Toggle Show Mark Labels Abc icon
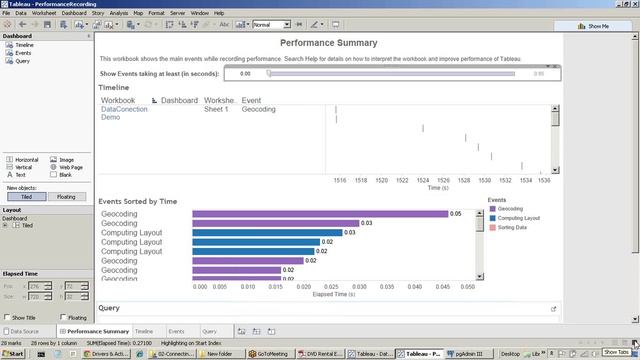This screenshot has height=360, width=640. pyautogui.click(x=224, y=24)
